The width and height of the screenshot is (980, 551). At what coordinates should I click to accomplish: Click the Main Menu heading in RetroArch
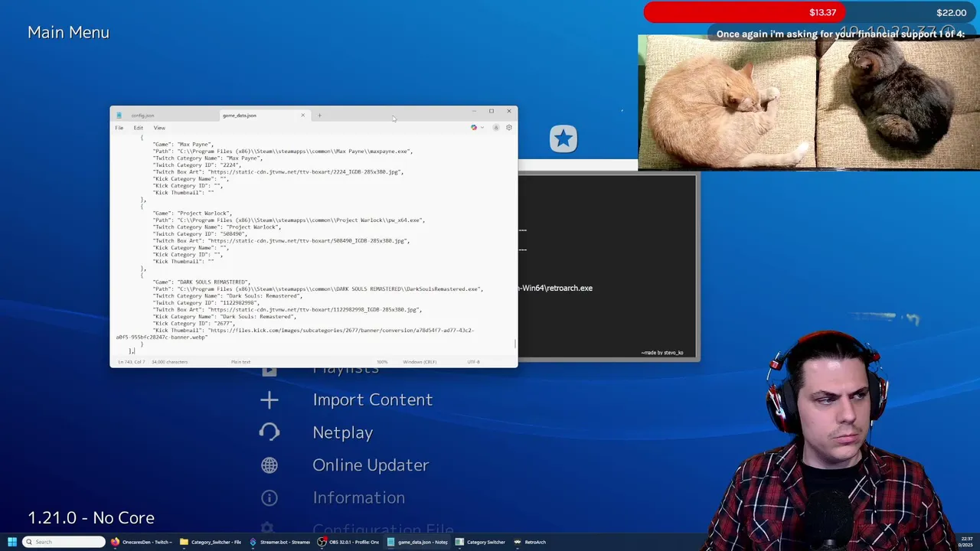tap(68, 32)
